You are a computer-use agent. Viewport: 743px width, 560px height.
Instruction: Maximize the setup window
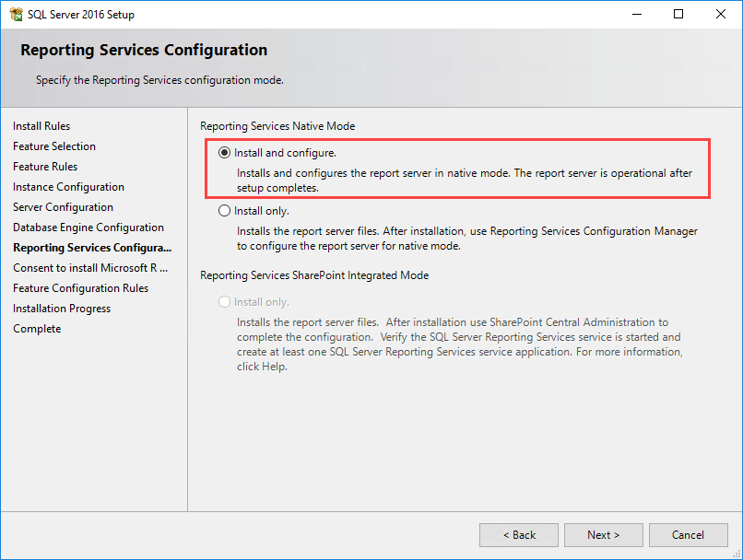pyautogui.click(x=678, y=14)
